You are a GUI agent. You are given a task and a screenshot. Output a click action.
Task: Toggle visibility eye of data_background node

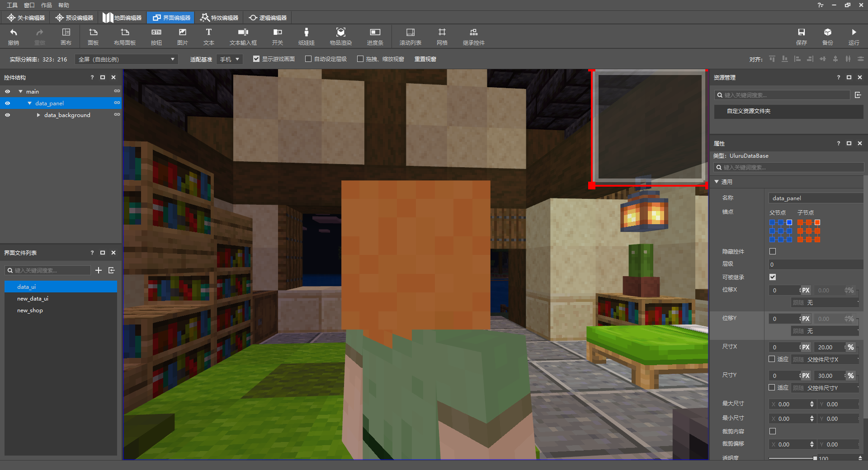coord(7,115)
